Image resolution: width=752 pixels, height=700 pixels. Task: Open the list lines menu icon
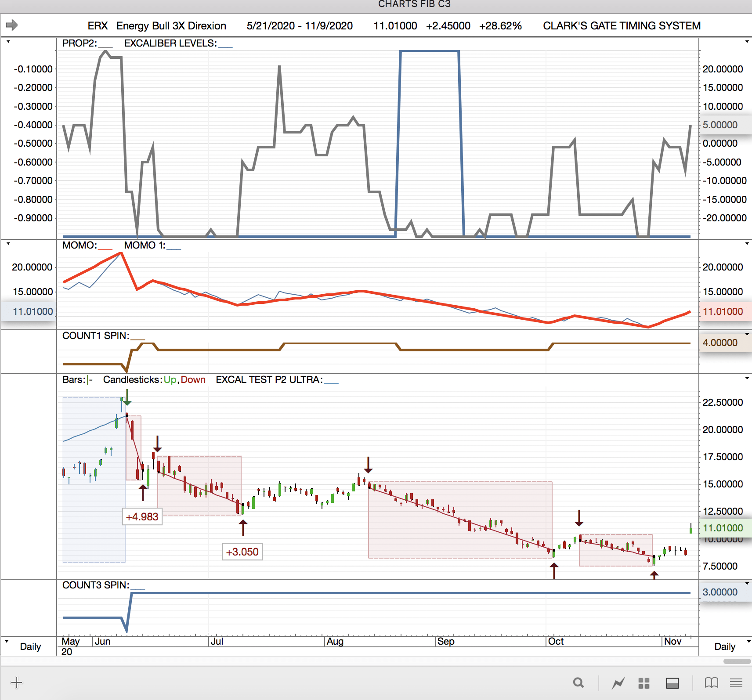coord(736,683)
